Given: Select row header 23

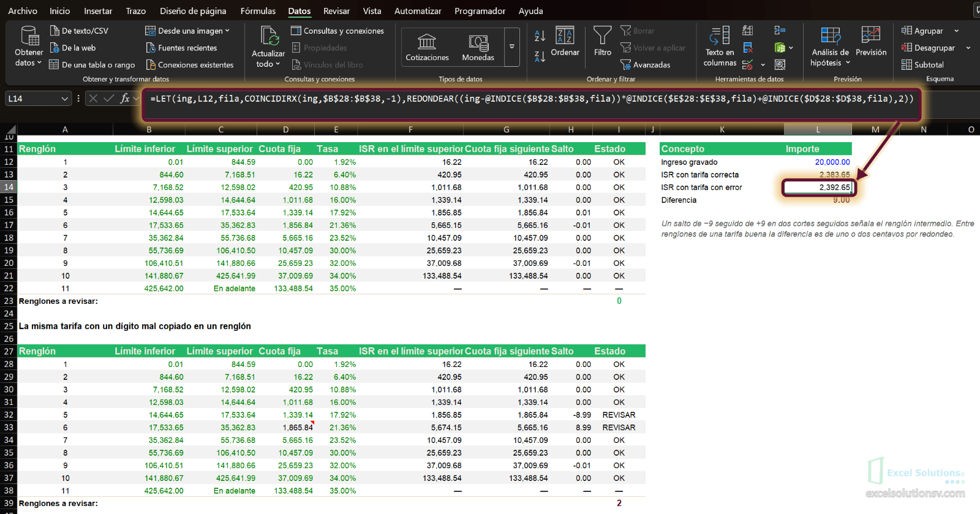Looking at the screenshot, I should pyautogui.click(x=9, y=301).
